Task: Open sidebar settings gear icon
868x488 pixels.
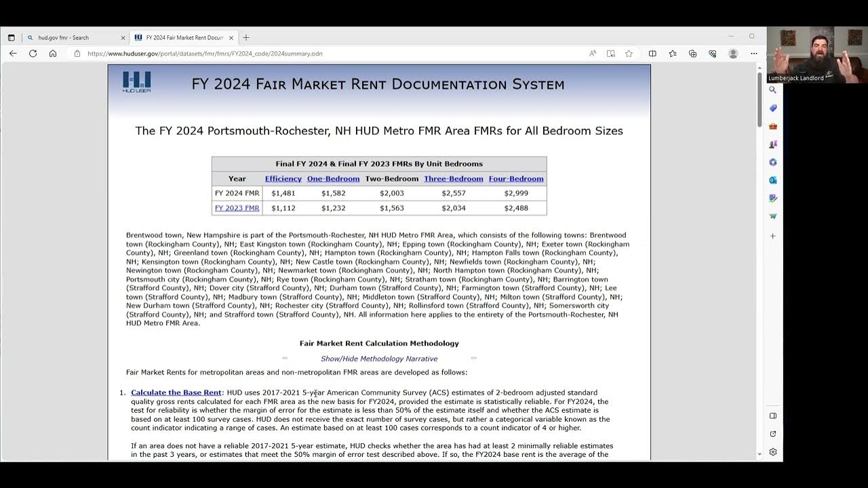Action: [x=772, y=452]
